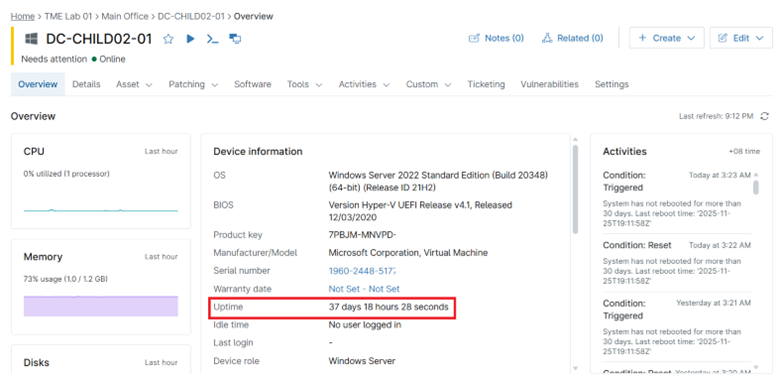This screenshot has height=379, width=780.
Task: Click the Device information scrollbar thumb
Action: click(x=576, y=189)
